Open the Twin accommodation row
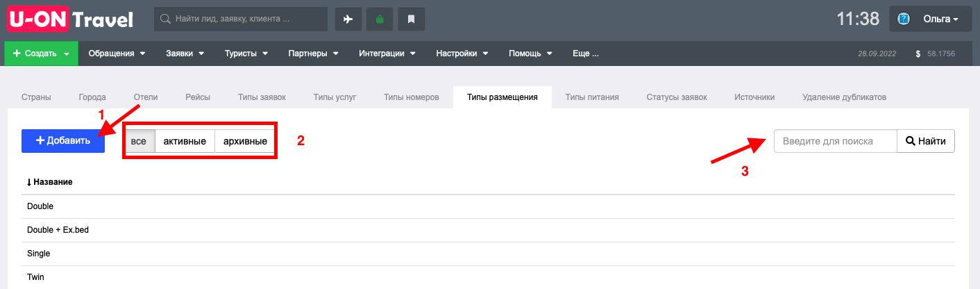The height and width of the screenshot is (289, 980). [488, 277]
